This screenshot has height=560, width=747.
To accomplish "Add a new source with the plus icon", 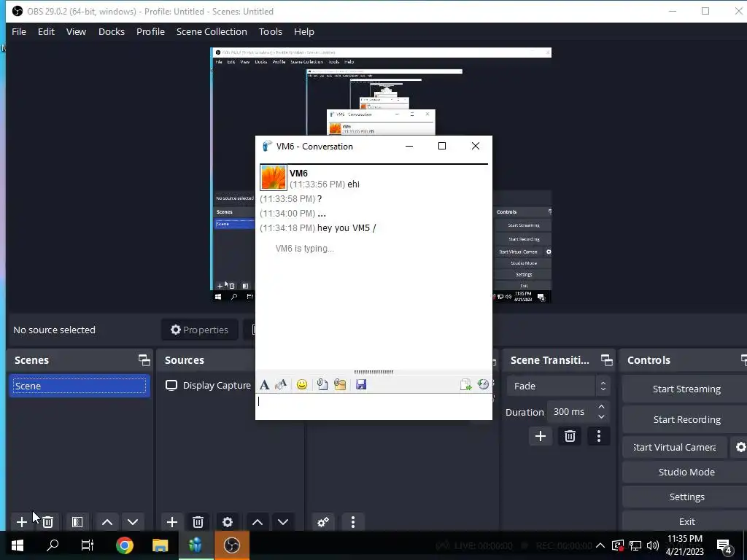I will coord(172,522).
